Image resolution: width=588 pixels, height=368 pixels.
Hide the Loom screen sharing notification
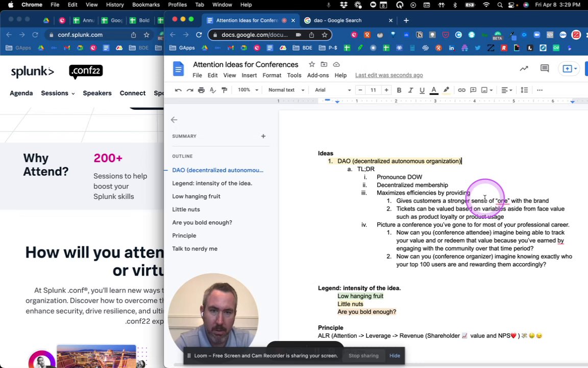coord(395,356)
